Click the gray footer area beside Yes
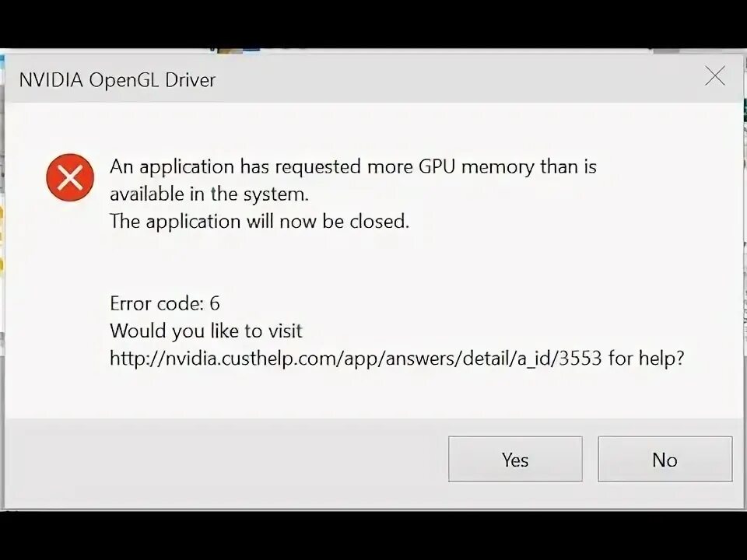Image resolution: width=747 pixels, height=560 pixels. tap(233, 460)
